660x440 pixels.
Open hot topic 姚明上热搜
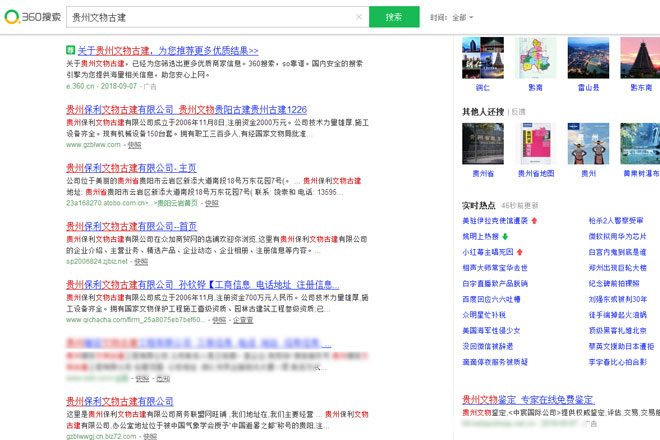tap(480, 237)
